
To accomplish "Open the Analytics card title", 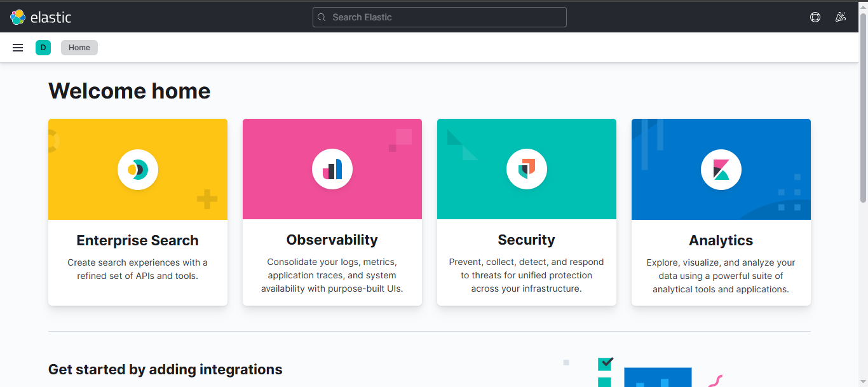I will (721, 240).
